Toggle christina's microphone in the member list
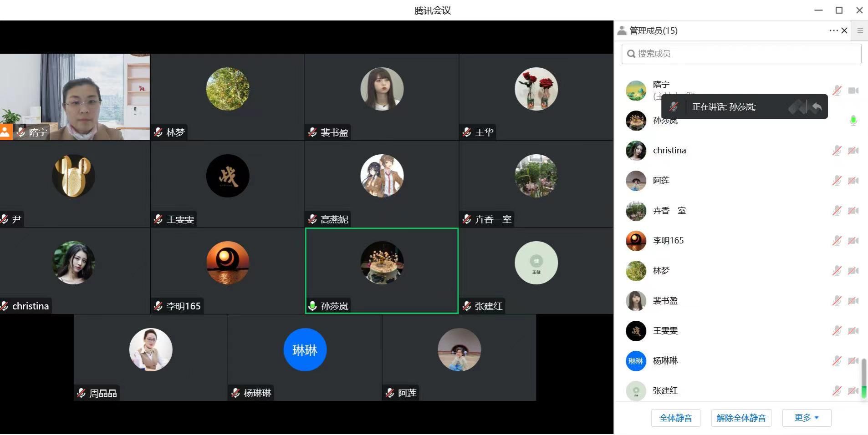The width and height of the screenshot is (868, 435). (837, 151)
